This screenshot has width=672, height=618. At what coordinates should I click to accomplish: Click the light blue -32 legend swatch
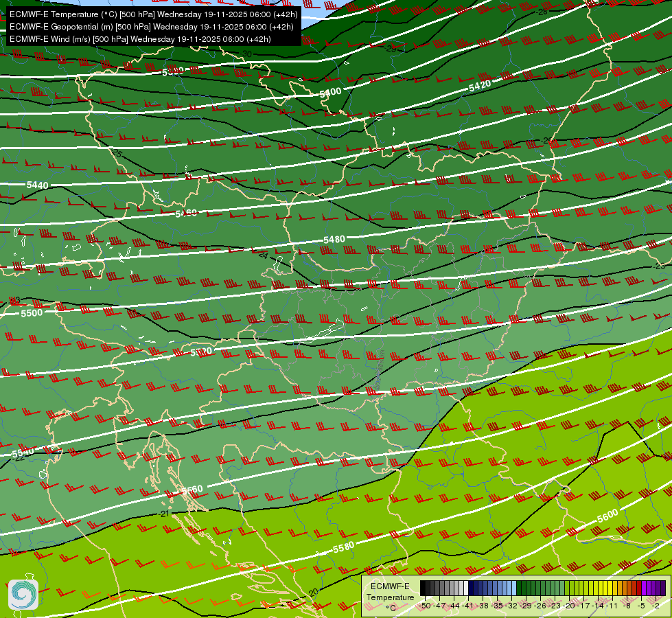point(514,588)
